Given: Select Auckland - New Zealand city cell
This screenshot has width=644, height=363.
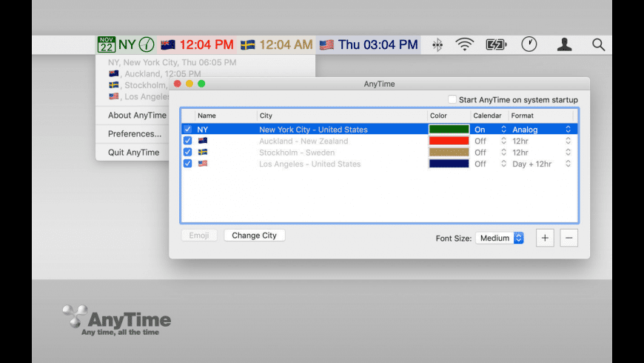Looking at the screenshot, I should click(303, 141).
